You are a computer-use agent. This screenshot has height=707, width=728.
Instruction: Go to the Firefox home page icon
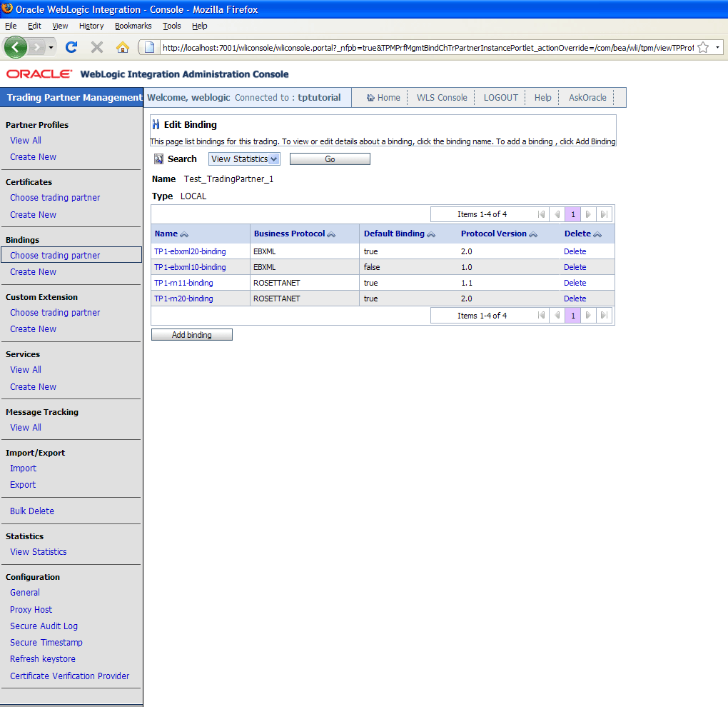(x=123, y=47)
